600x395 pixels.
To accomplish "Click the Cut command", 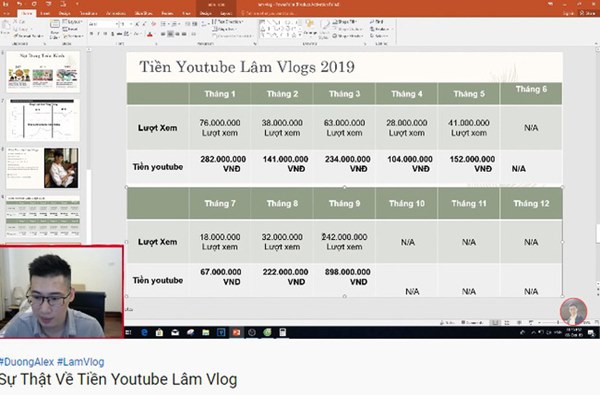I will point(19,22).
